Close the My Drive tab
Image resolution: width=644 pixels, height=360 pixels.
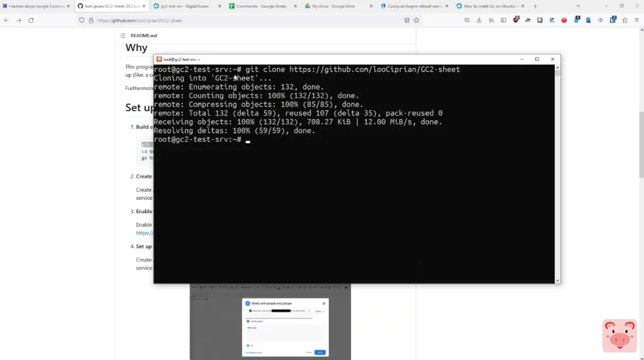[x=371, y=6]
